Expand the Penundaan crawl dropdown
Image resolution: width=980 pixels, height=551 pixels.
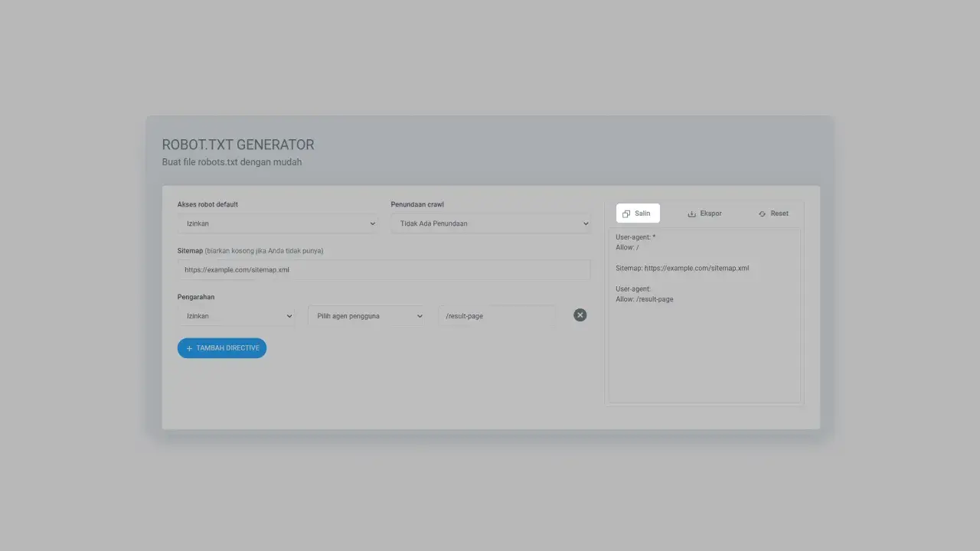[490, 223]
